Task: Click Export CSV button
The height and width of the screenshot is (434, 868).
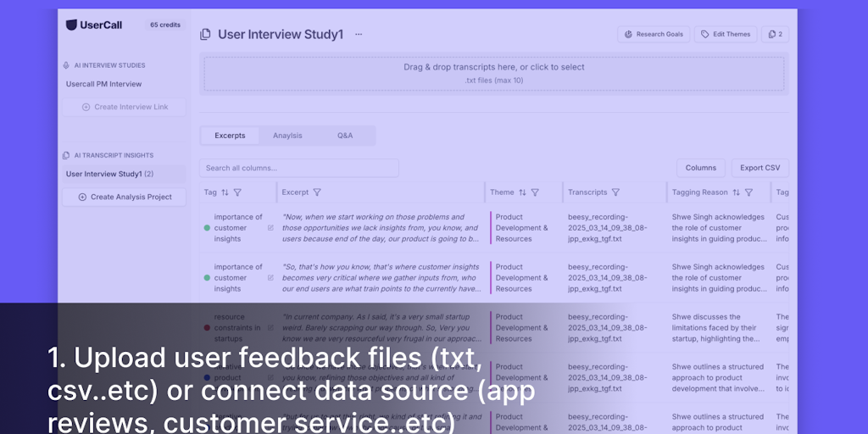Action: click(x=760, y=168)
